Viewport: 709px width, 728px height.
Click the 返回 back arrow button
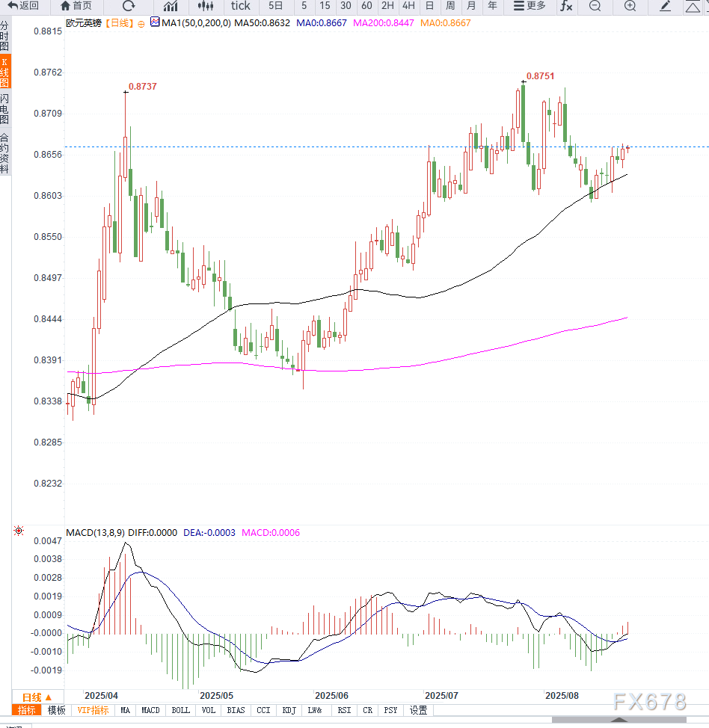pos(23,6)
